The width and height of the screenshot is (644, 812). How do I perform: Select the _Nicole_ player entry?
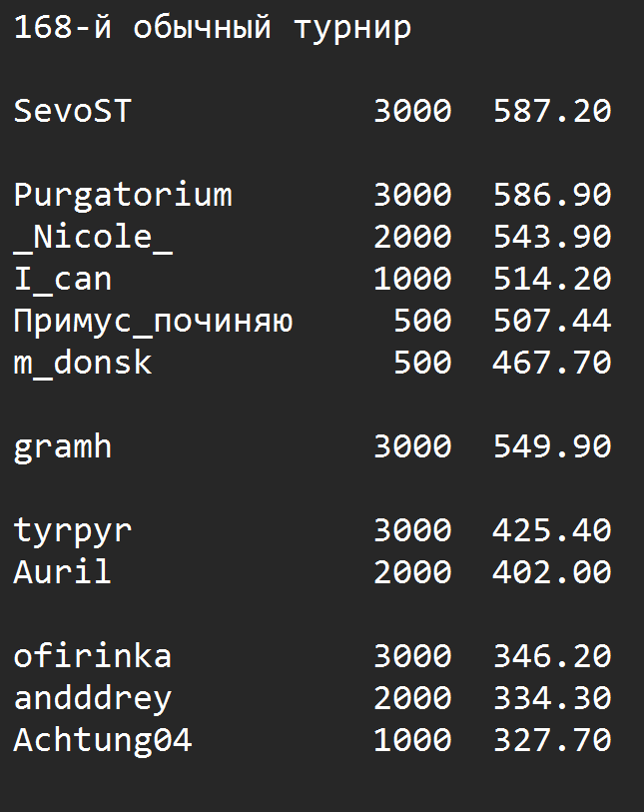[x=93, y=239]
